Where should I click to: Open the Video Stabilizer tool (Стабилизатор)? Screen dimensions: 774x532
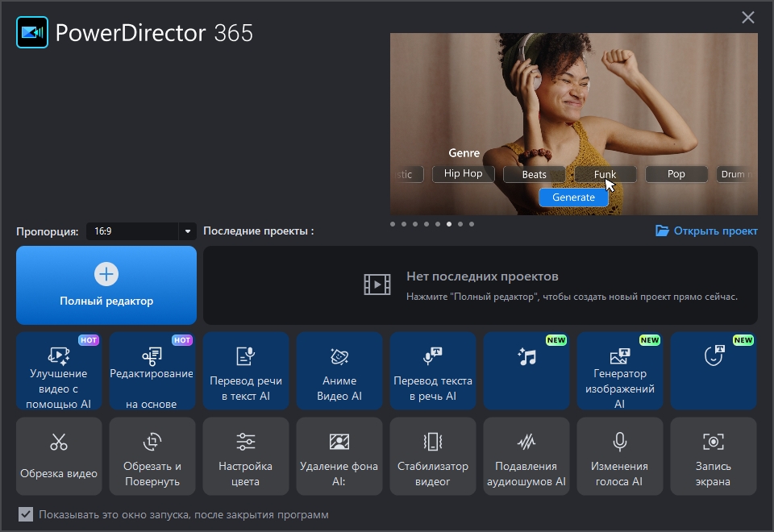click(x=433, y=455)
